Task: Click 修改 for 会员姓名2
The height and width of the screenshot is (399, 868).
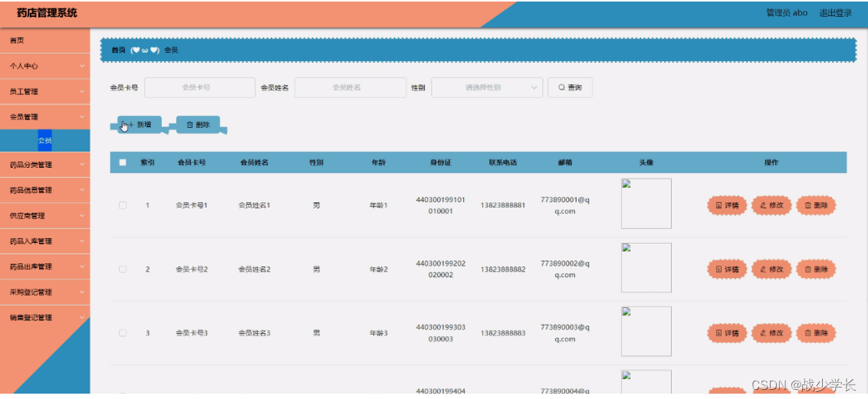Action: pyautogui.click(x=771, y=269)
